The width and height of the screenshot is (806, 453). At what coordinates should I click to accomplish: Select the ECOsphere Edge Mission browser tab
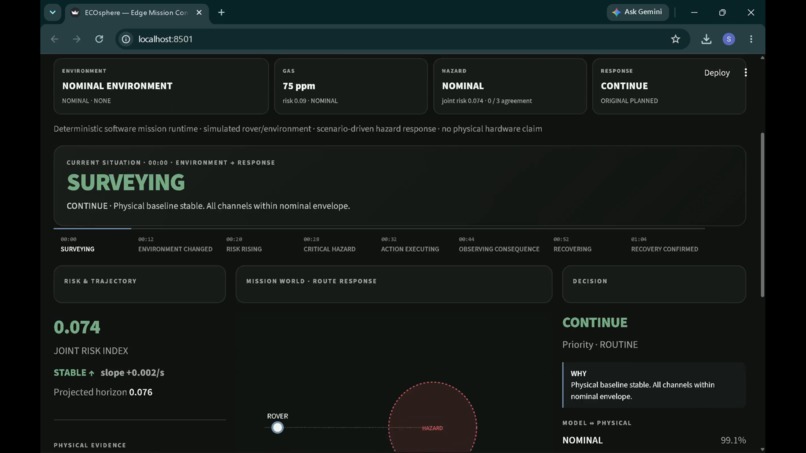point(136,12)
